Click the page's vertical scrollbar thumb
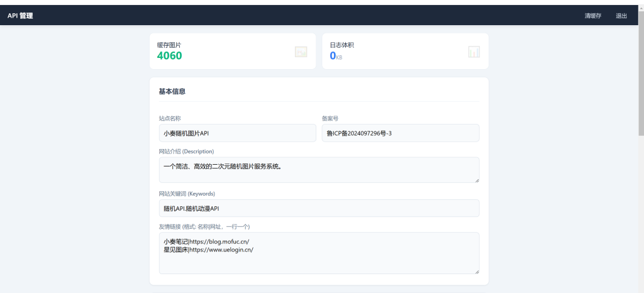 pos(641,69)
